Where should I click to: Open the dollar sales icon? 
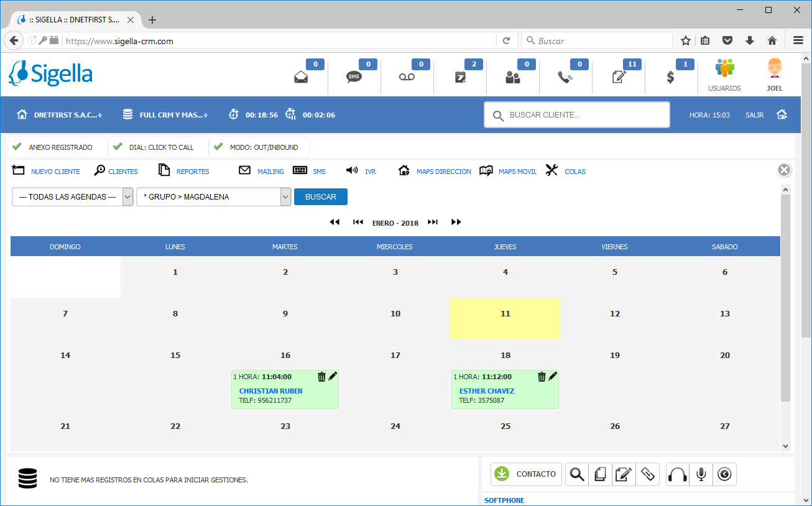click(671, 77)
